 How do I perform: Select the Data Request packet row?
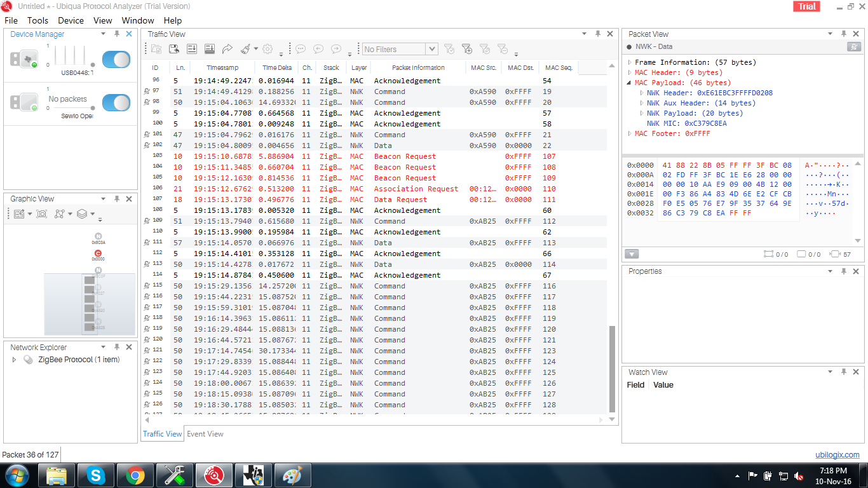(x=375, y=200)
